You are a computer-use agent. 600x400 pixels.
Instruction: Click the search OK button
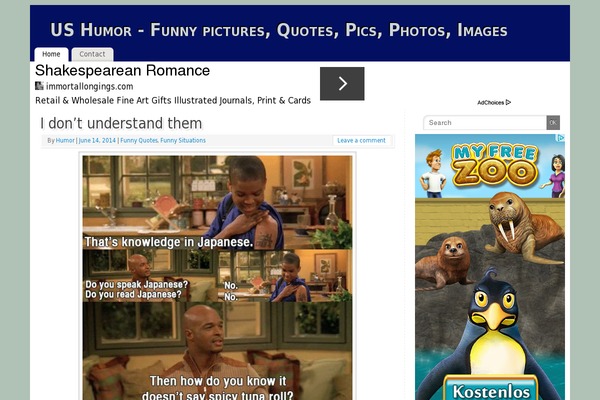click(553, 123)
